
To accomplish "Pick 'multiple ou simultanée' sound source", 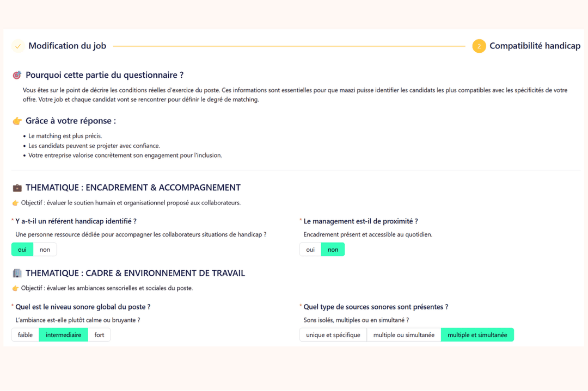I will (403, 335).
